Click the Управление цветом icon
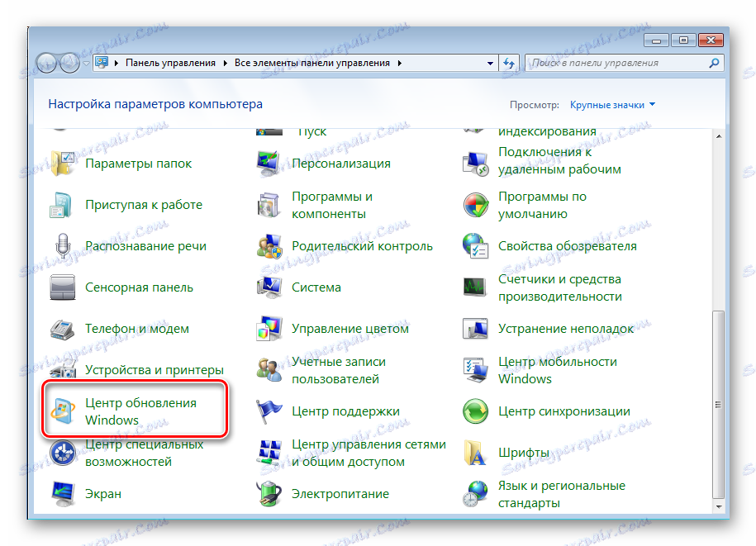This screenshot has height=546, width=756. (269, 329)
